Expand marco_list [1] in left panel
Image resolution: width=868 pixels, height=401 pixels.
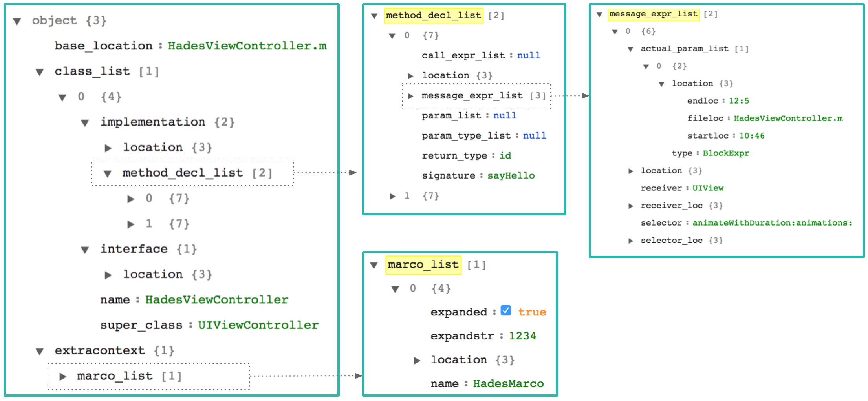63,377
